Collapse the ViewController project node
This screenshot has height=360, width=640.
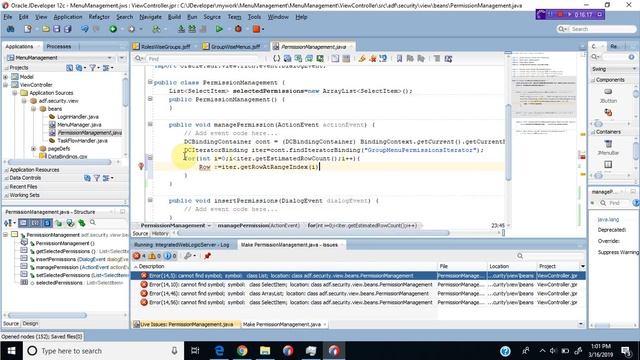pyautogui.click(x=6, y=85)
